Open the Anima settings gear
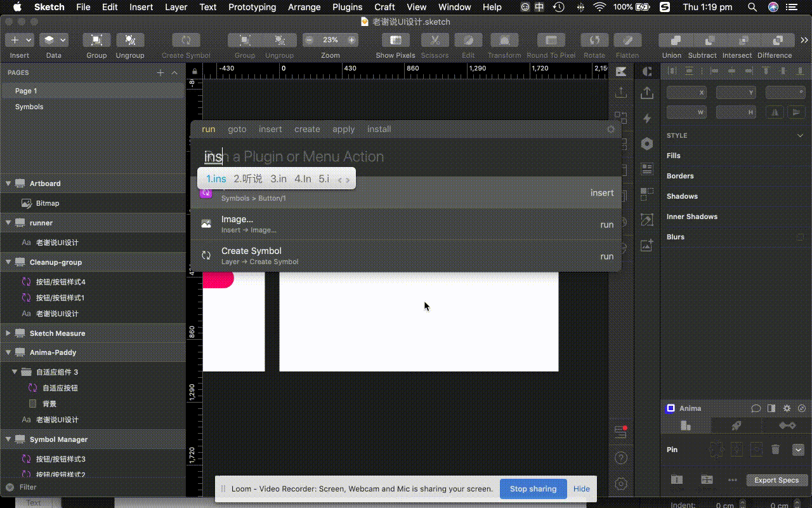Viewport: 812px width, 508px height. 787,408
